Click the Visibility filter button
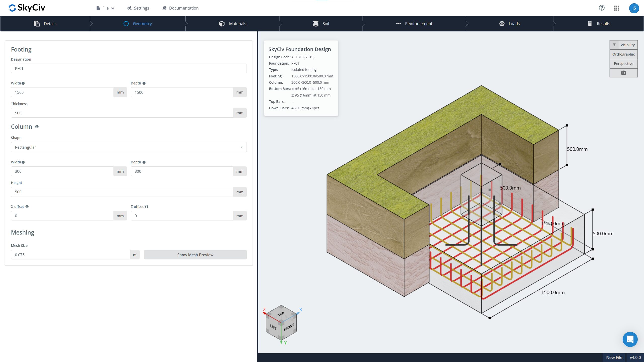 (623, 45)
